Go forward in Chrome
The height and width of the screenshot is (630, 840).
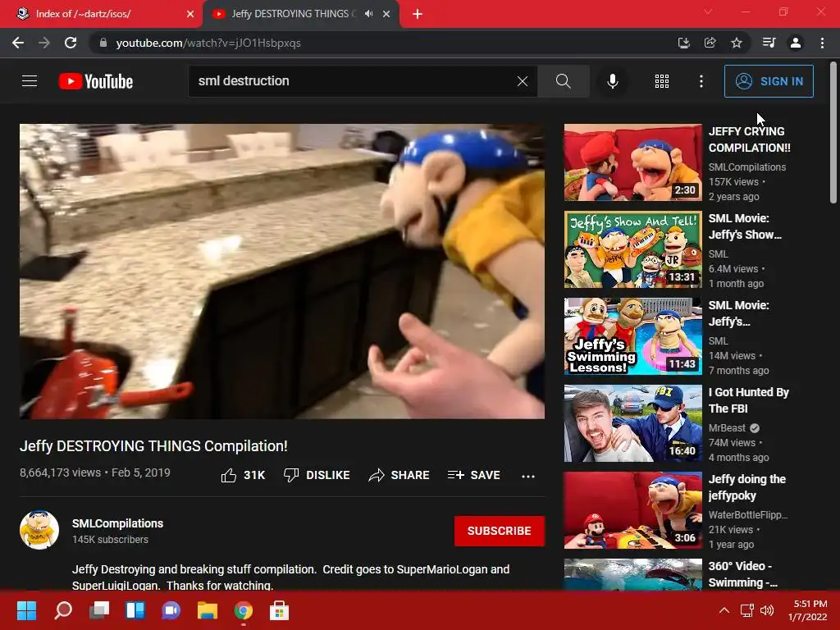coord(44,43)
